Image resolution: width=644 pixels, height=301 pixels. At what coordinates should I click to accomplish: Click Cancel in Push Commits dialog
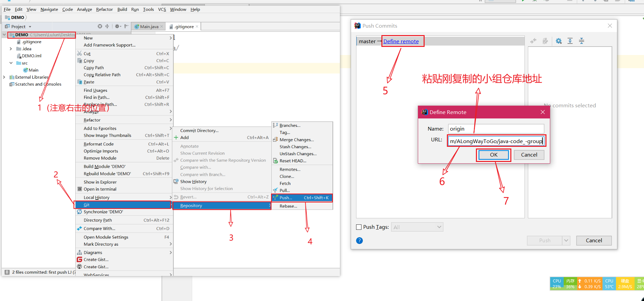tap(594, 241)
